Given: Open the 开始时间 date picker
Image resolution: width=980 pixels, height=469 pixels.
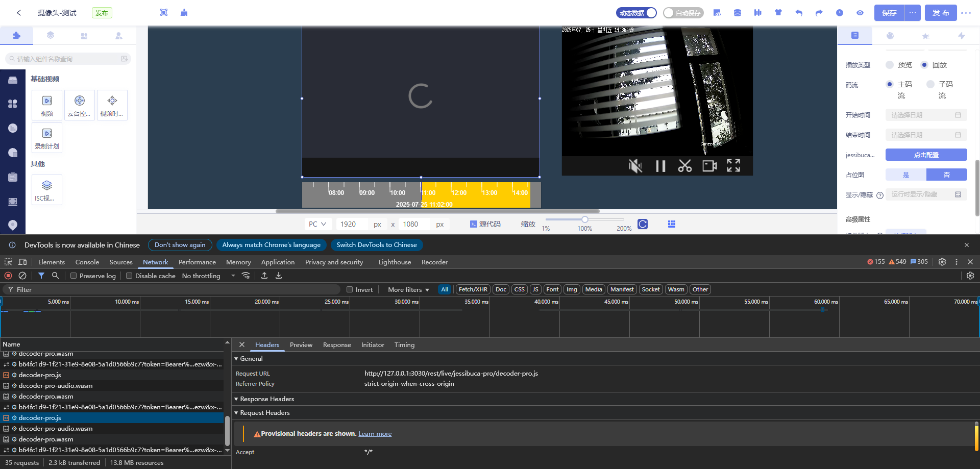Looking at the screenshot, I should pos(926,115).
